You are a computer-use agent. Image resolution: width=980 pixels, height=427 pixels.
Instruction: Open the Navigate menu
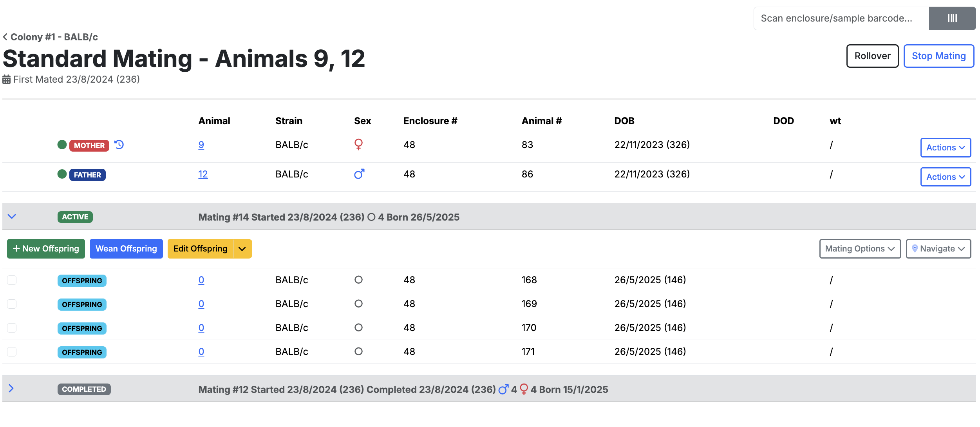coord(938,249)
